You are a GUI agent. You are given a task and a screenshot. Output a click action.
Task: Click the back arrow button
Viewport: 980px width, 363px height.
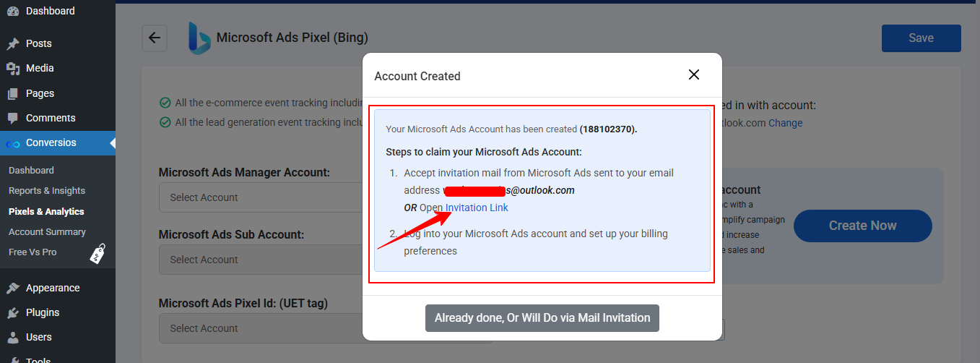click(x=155, y=38)
